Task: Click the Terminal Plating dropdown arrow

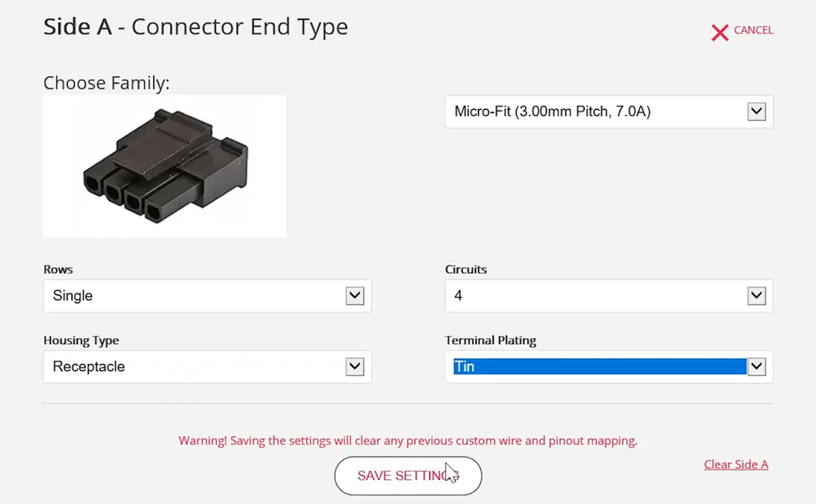Action: coord(757,367)
